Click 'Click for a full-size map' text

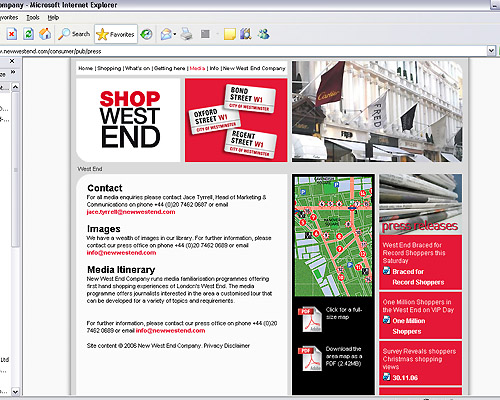(x=344, y=313)
